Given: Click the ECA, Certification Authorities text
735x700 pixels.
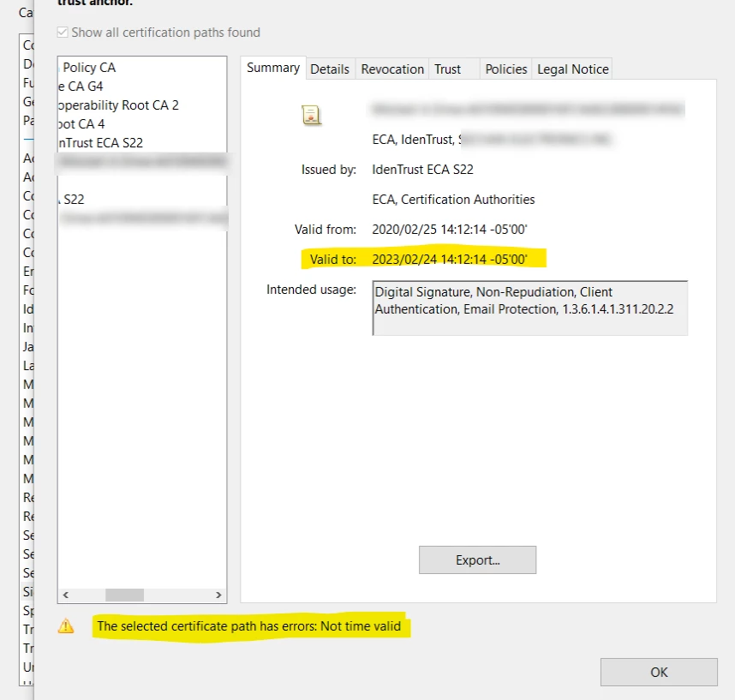Looking at the screenshot, I should coord(453,200).
